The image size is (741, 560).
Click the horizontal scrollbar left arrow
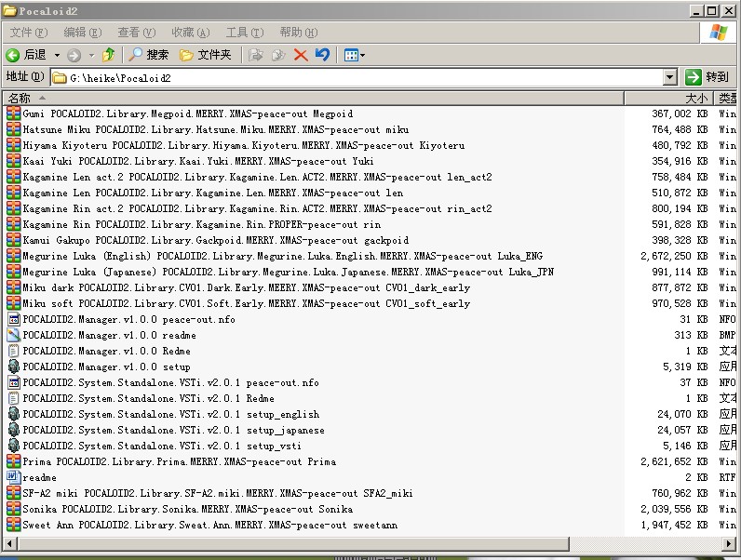click(x=9, y=543)
